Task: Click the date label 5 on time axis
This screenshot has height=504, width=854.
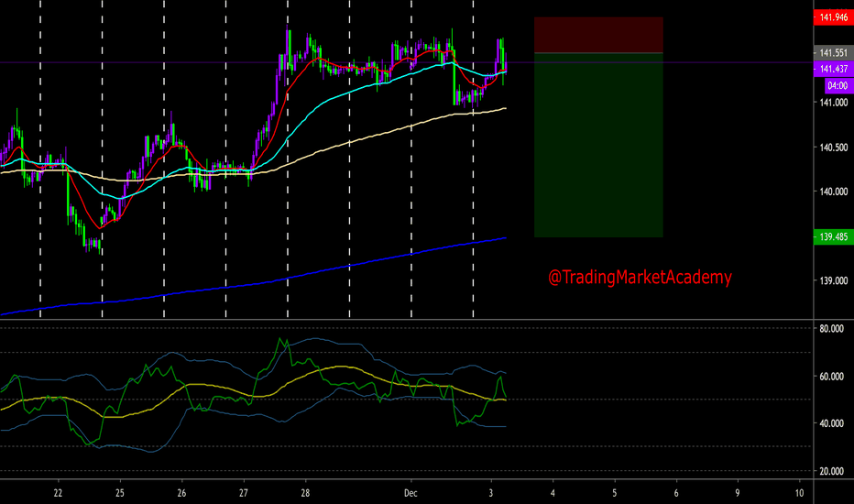Action: (x=614, y=493)
